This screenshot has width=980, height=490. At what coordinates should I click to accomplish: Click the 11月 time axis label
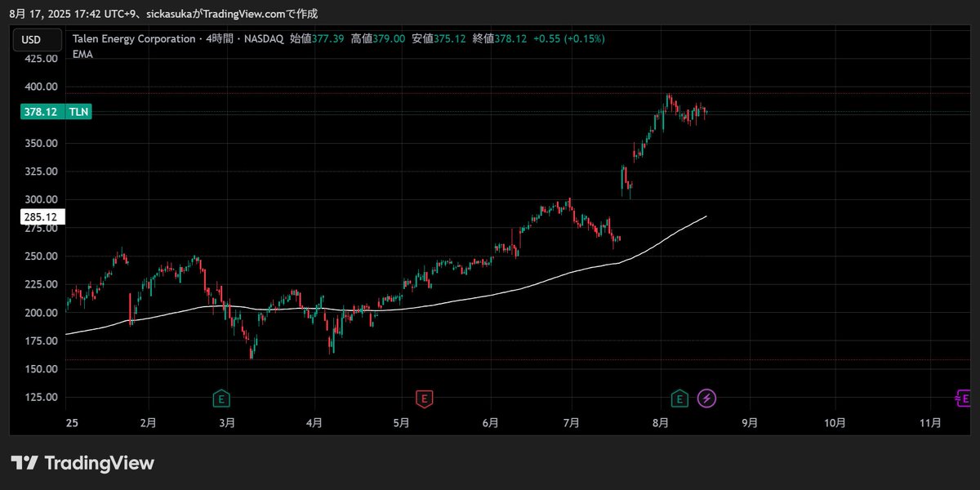pyautogui.click(x=930, y=423)
